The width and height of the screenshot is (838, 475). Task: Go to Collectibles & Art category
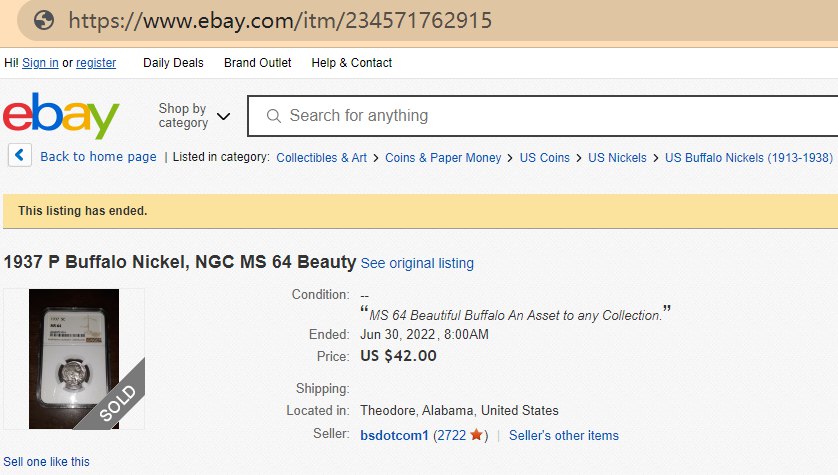point(321,157)
